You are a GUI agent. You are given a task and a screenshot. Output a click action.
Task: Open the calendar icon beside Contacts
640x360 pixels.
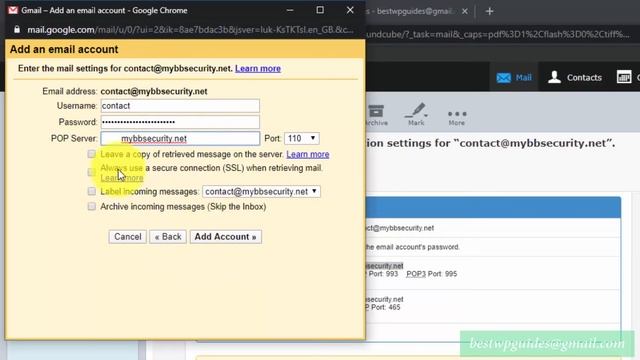coord(624,77)
